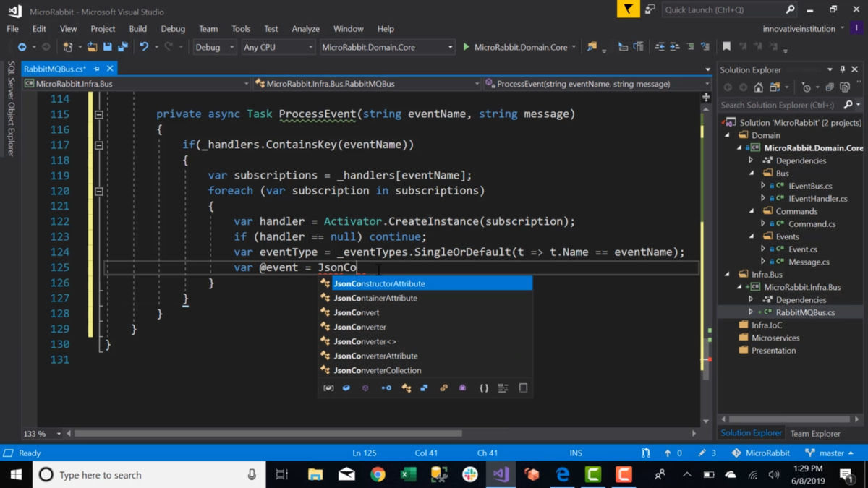This screenshot has height=488, width=868.
Task: Open Microsoft Edge from taskbar
Action: pyautogui.click(x=562, y=474)
